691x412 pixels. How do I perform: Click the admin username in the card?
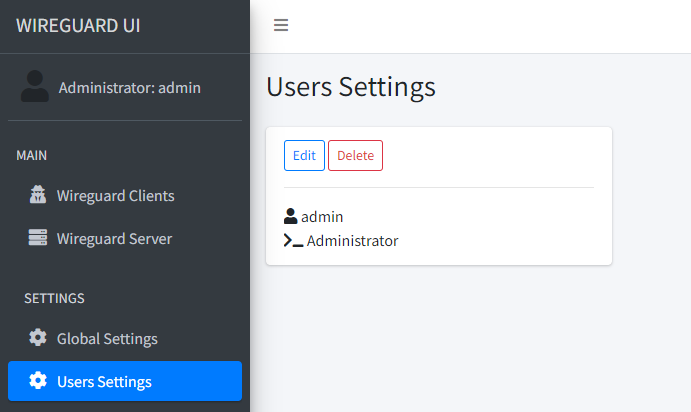pyautogui.click(x=322, y=216)
